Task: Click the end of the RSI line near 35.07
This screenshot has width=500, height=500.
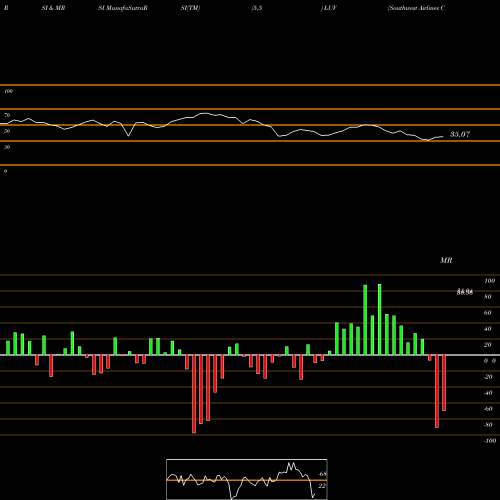Action: [x=442, y=136]
